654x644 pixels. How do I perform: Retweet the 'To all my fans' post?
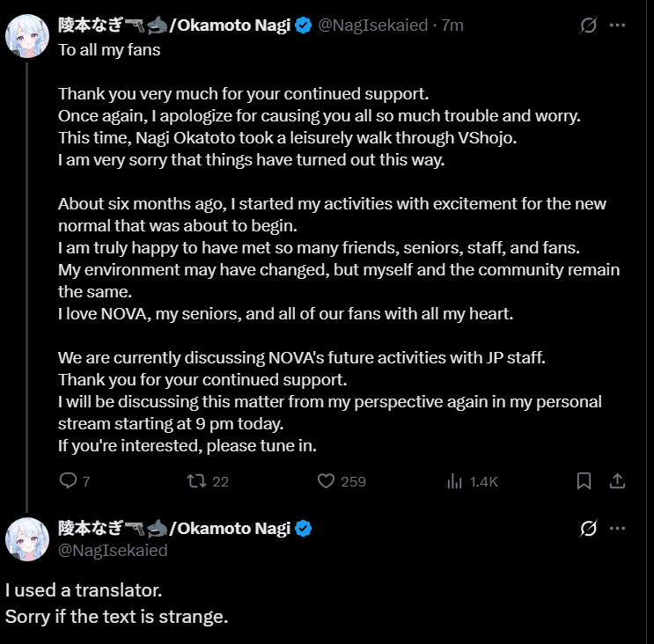pyautogui.click(x=196, y=481)
